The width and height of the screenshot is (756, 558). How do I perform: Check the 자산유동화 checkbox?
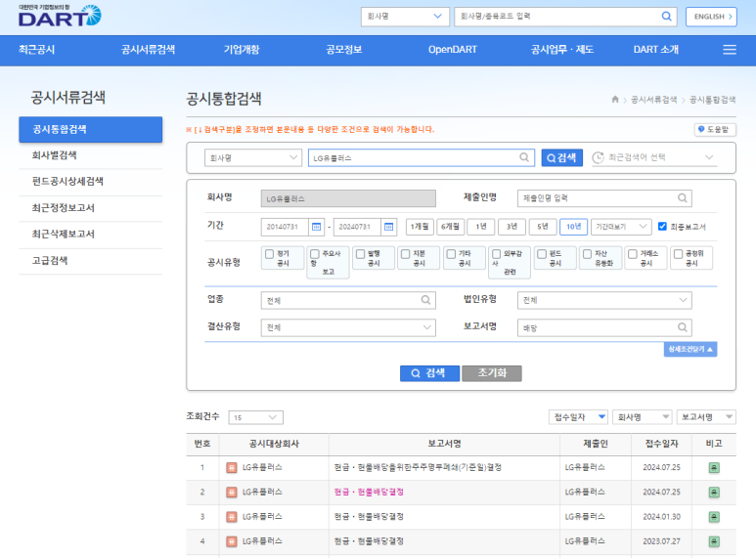tap(587, 254)
